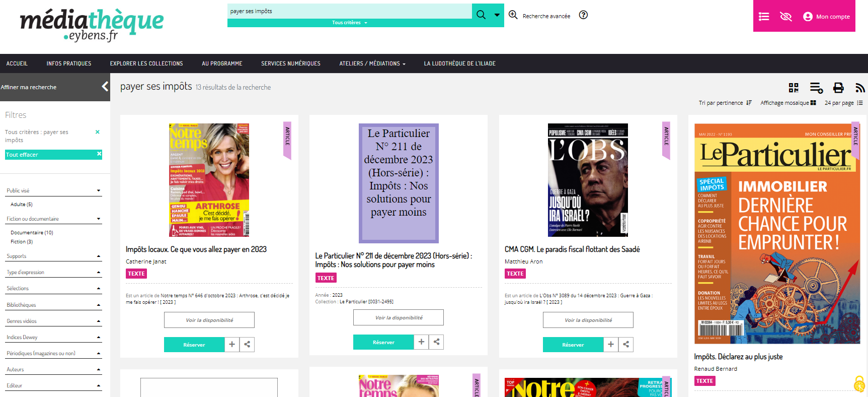Screen dimensions: 868x397
Task: Open SERVICES NUMÉRIQUES menu
Action: tap(291, 63)
